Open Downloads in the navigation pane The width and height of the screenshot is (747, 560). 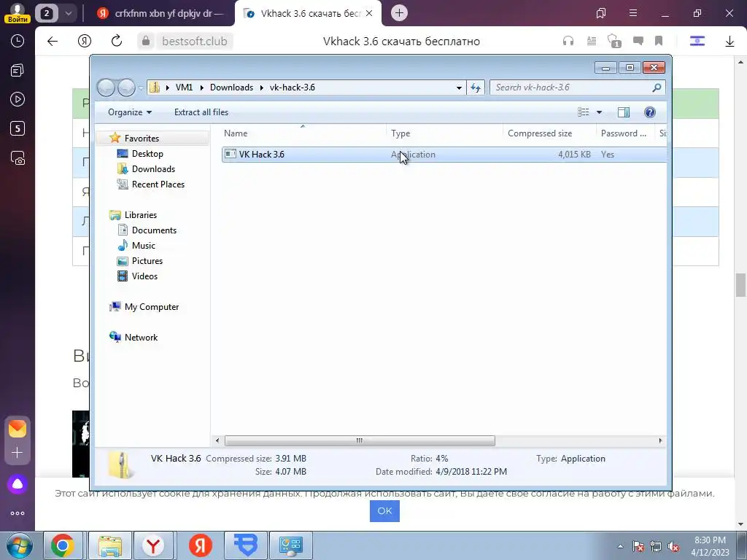(x=153, y=169)
